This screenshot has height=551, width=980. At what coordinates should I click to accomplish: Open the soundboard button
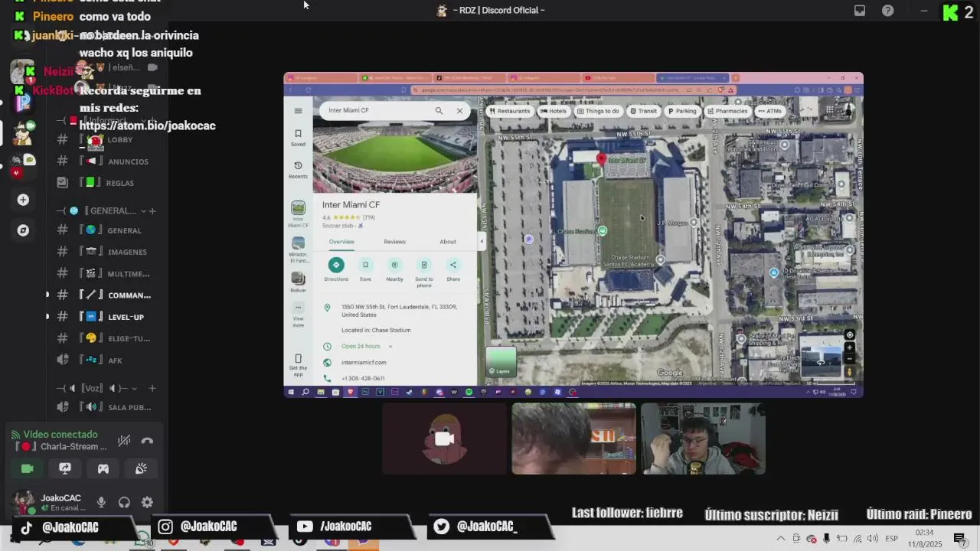pos(141,468)
